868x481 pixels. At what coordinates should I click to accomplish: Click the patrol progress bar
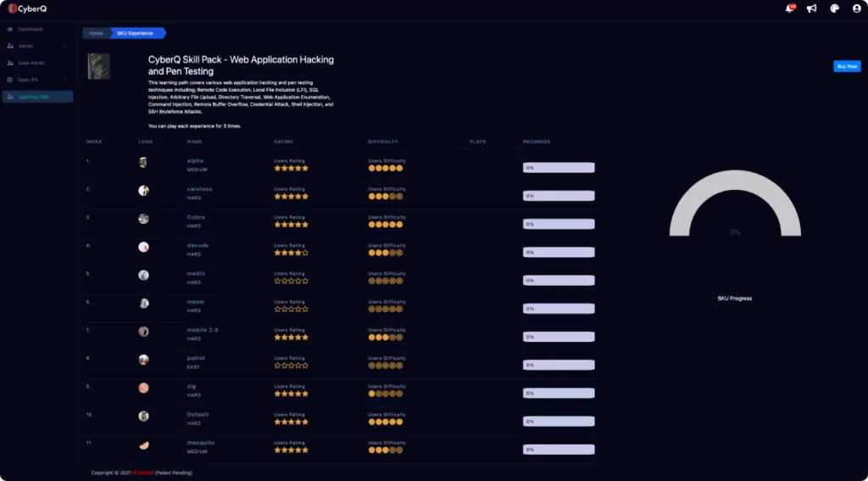[559, 365]
